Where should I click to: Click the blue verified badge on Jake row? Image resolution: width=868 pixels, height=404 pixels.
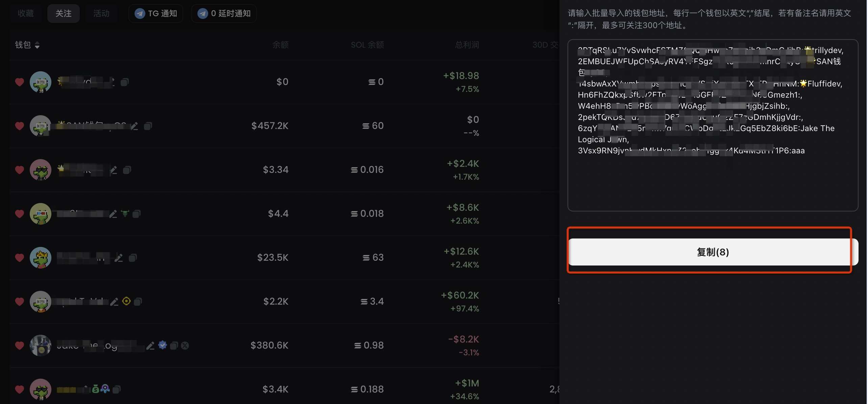(163, 345)
